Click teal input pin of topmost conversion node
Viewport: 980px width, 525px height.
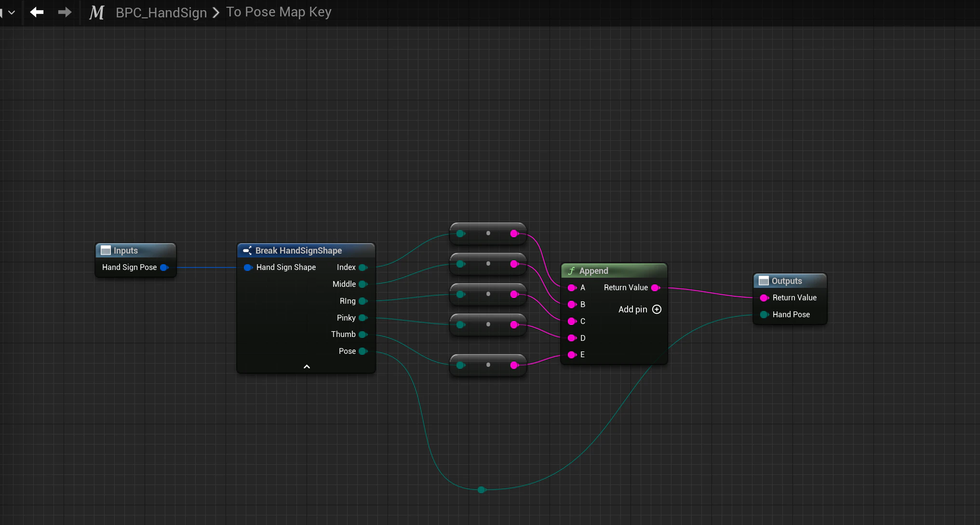point(460,234)
